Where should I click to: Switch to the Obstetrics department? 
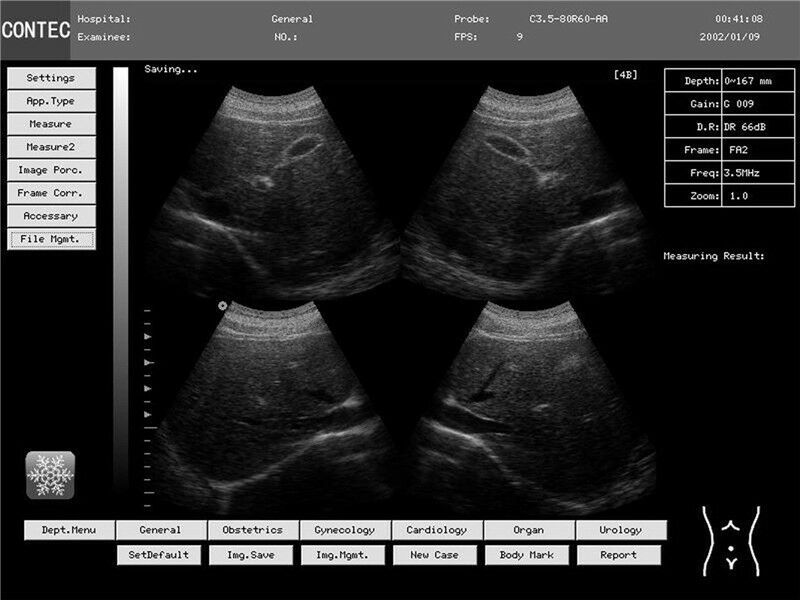pyautogui.click(x=253, y=530)
